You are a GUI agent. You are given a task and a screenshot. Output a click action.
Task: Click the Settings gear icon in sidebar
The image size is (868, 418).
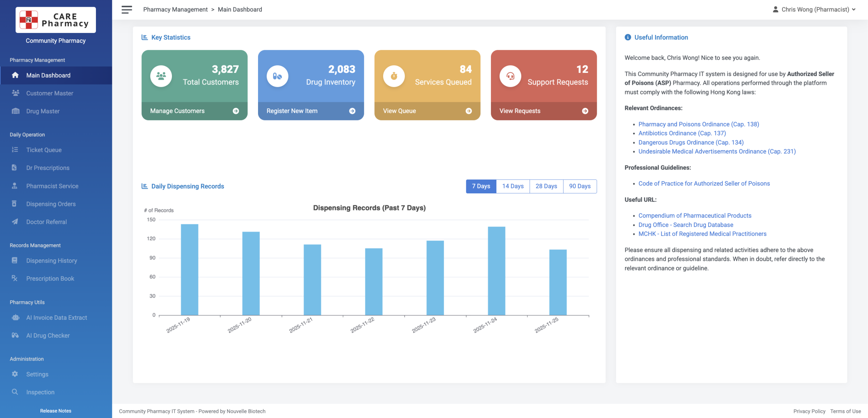point(15,374)
